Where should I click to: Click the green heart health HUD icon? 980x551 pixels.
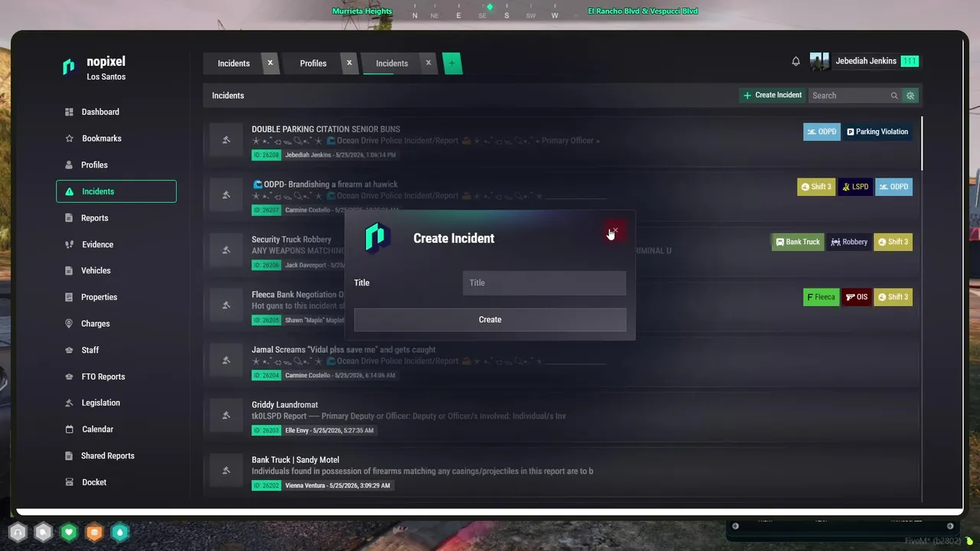69,532
